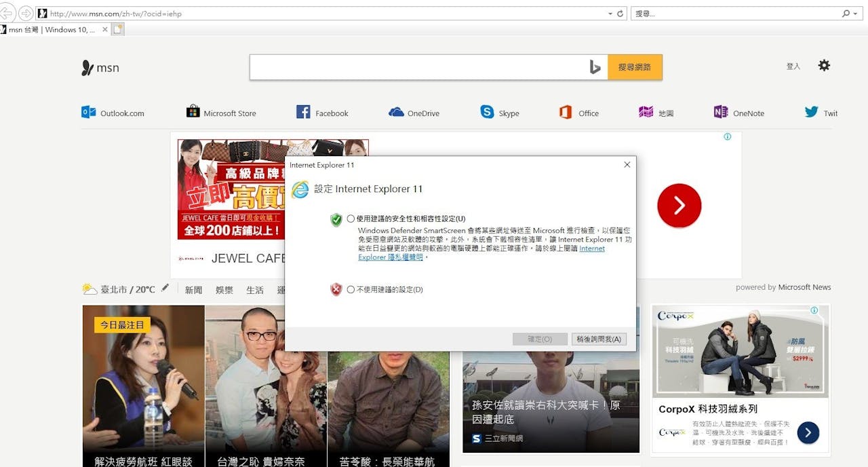Open the Microsoft Store bag icon

click(193, 112)
